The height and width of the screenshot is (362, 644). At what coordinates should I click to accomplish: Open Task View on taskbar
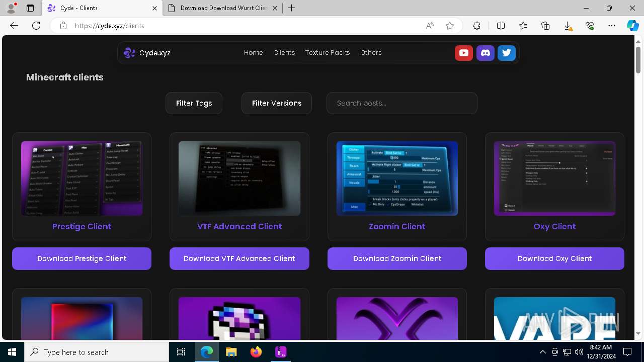(181, 352)
